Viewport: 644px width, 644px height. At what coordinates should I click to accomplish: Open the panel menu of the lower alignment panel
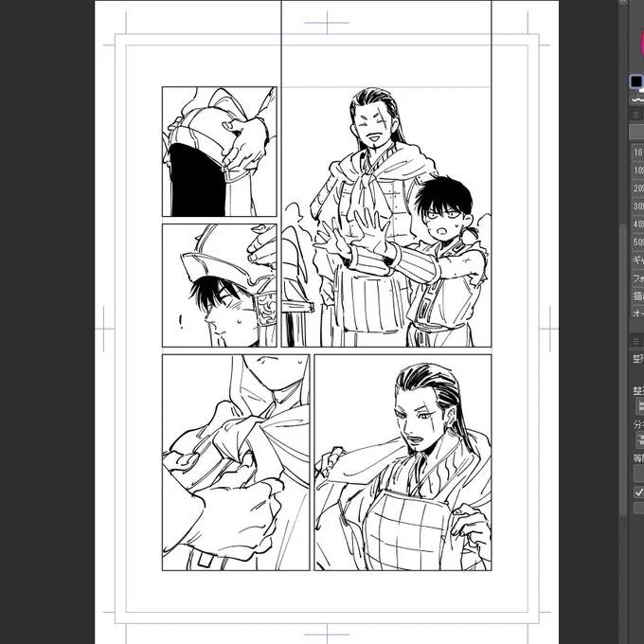[636, 341]
